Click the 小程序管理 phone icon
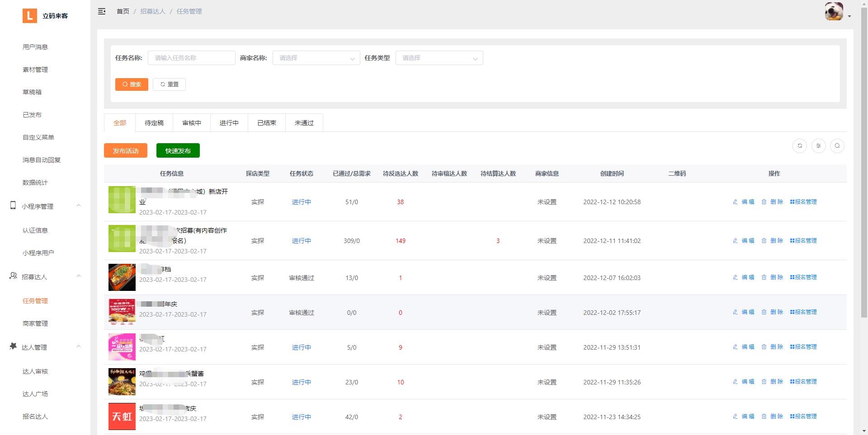The width and height of the screenshot is (868, 435). 13,206
